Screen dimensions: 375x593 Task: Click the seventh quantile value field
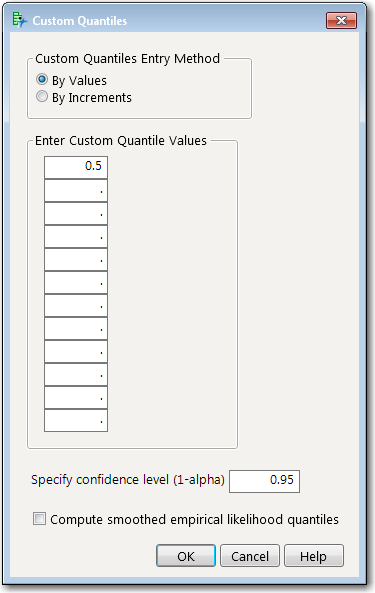[x=76, y=306]
